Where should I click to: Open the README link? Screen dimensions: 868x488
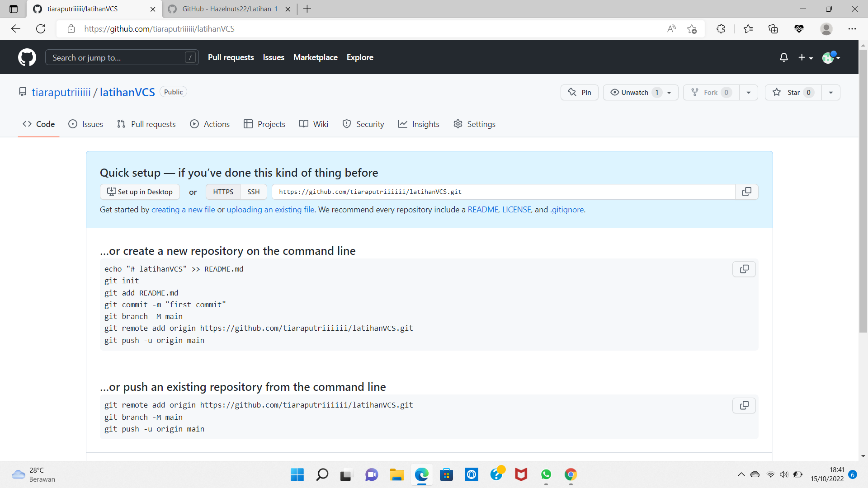pos(483,210)
